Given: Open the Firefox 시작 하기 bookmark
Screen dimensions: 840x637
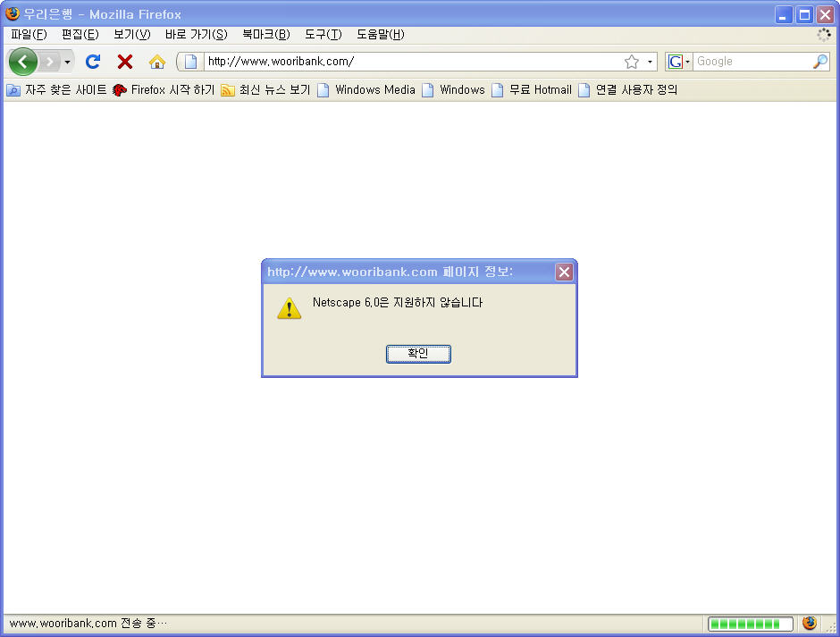Looking at the screenshot, I should point(164,90).
